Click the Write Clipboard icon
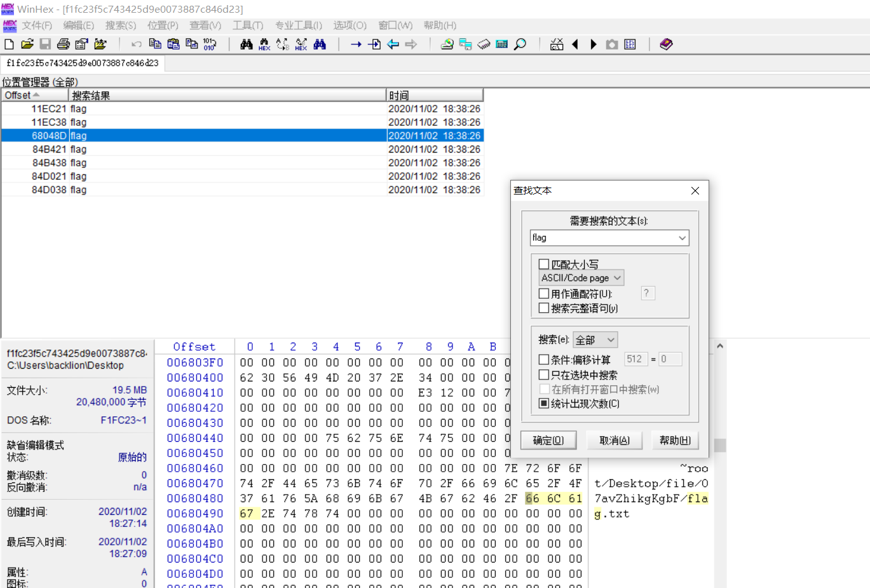 tap(191, 44)
